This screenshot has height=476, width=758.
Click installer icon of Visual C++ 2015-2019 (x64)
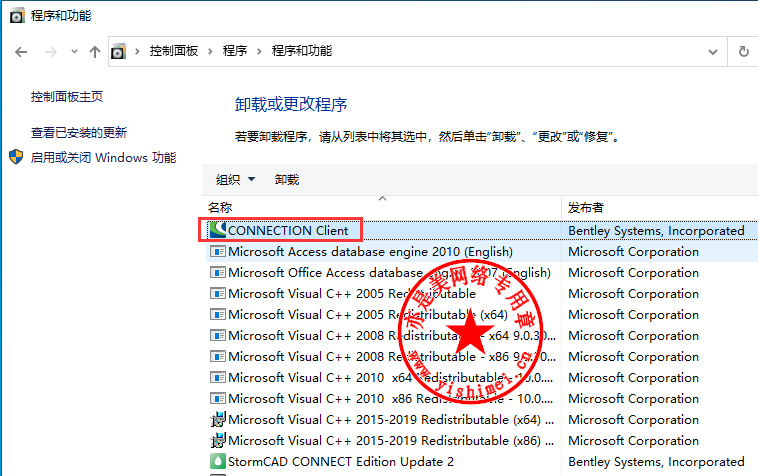coord(218,419)
